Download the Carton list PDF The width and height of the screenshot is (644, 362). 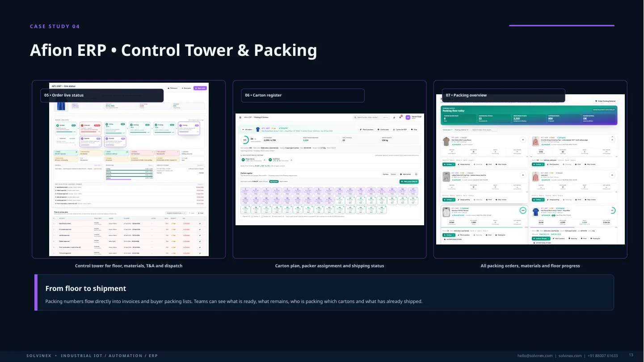(399, 129)
